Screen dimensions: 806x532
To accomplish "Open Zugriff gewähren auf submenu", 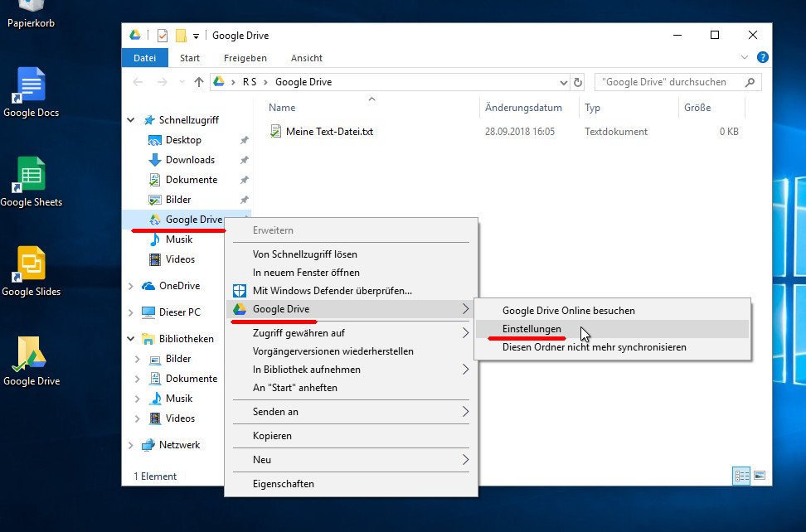I will click(x=351, y=333).
